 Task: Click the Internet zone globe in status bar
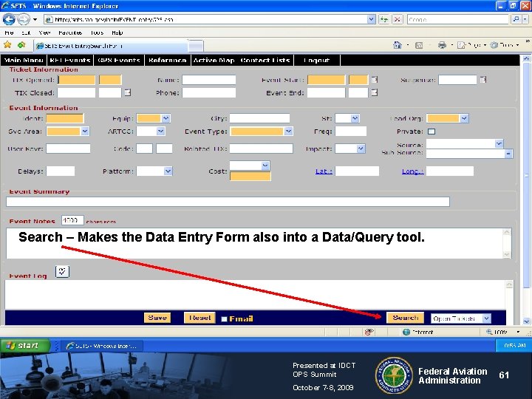pyautogui.click(x=406, y=332)
